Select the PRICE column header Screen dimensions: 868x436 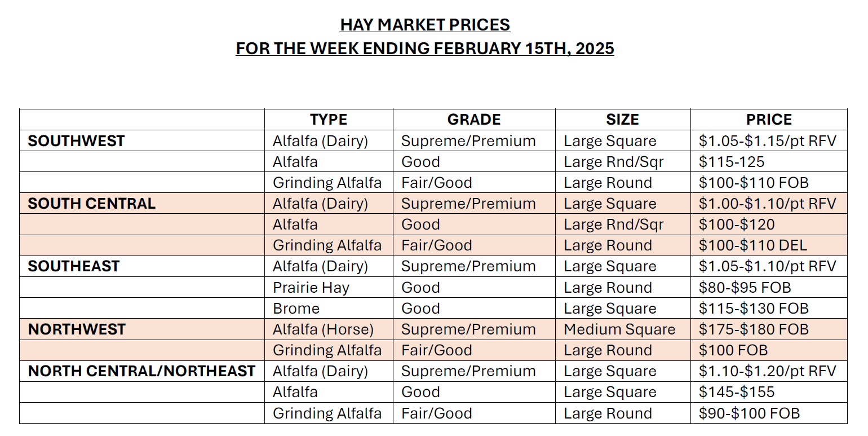coord(769,120)
